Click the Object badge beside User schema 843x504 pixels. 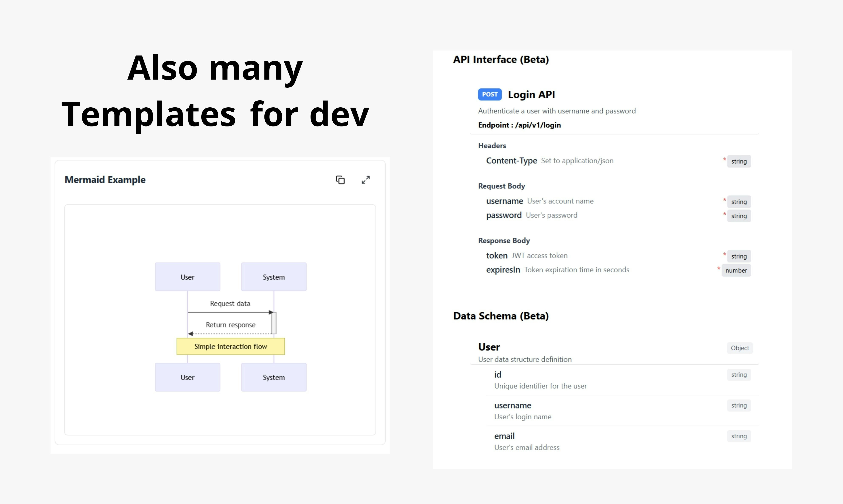[x=740, y=348]
